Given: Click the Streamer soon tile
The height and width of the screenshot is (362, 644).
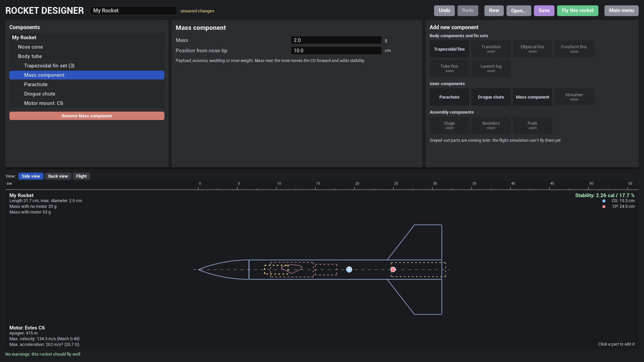Looking at the screenshot, I should click(x=574, y=97).
